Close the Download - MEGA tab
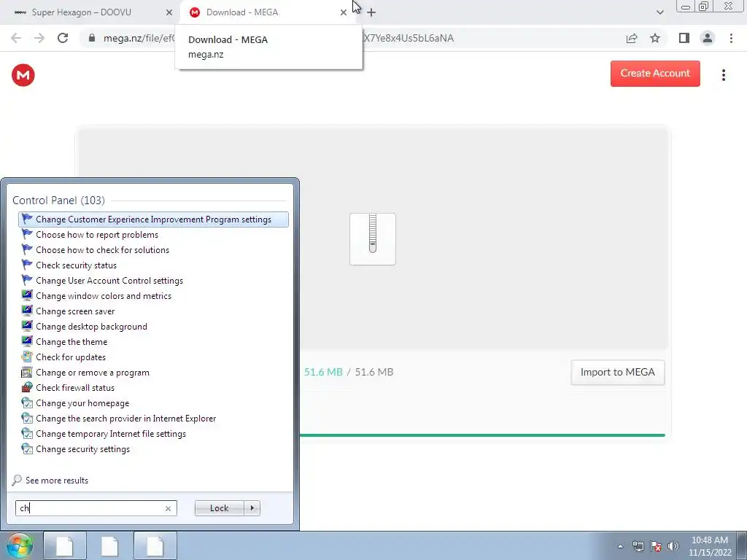Screen dimensions: 747x560 [x=343, y=12]
